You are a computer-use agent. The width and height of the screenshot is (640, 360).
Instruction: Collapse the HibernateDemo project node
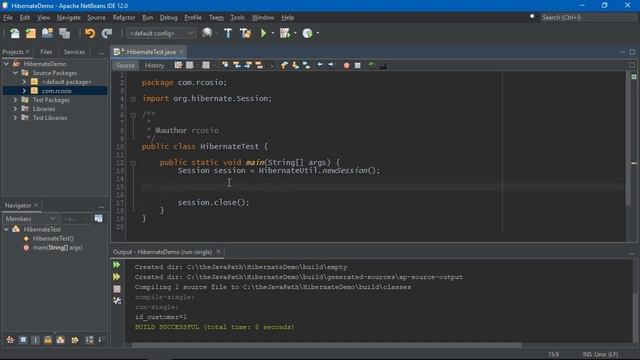tap(6, 64)
